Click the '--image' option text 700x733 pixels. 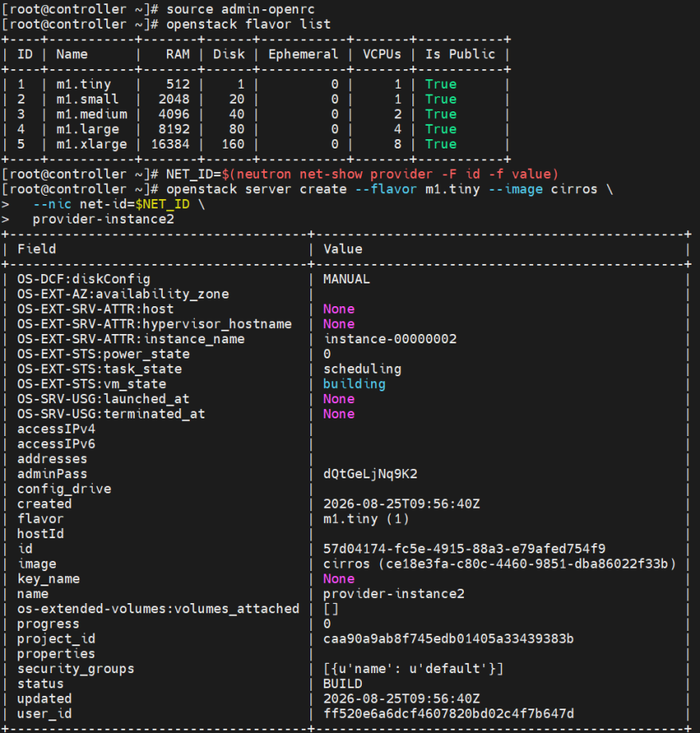click(x=515, y=189)
